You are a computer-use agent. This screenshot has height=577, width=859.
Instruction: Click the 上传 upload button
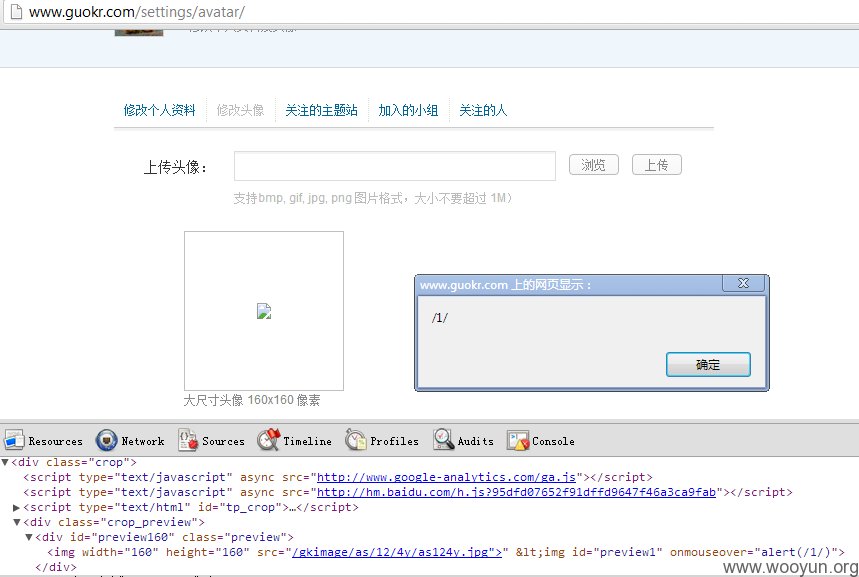click(656, 164)
